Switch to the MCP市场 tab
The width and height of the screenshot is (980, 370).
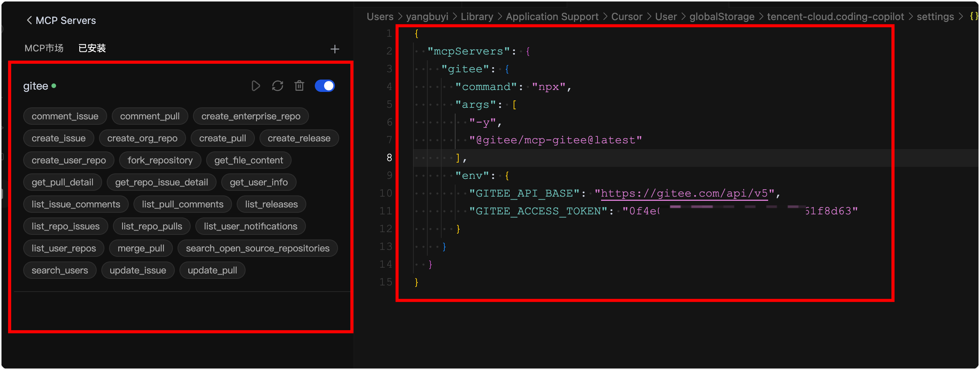click(x=44, y=48)
